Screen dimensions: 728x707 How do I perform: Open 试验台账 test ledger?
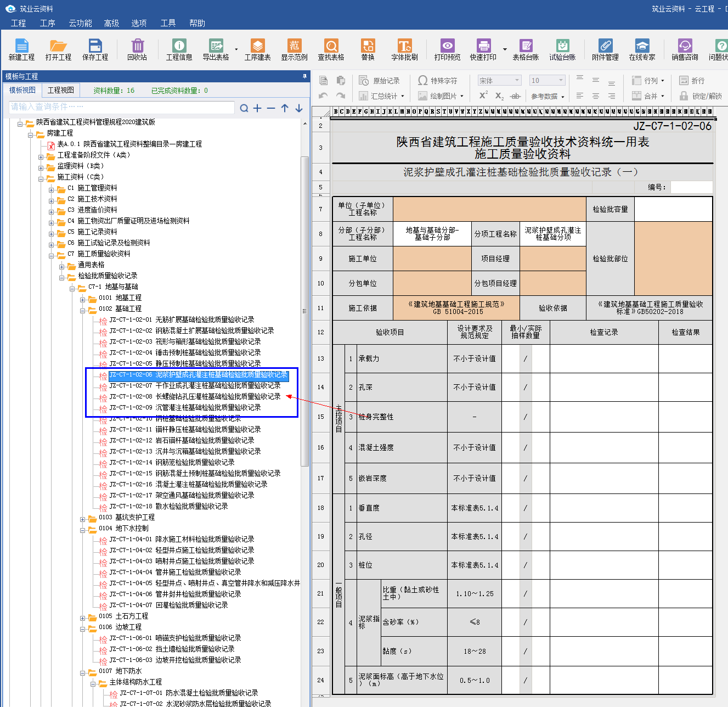tap(562, 49)
